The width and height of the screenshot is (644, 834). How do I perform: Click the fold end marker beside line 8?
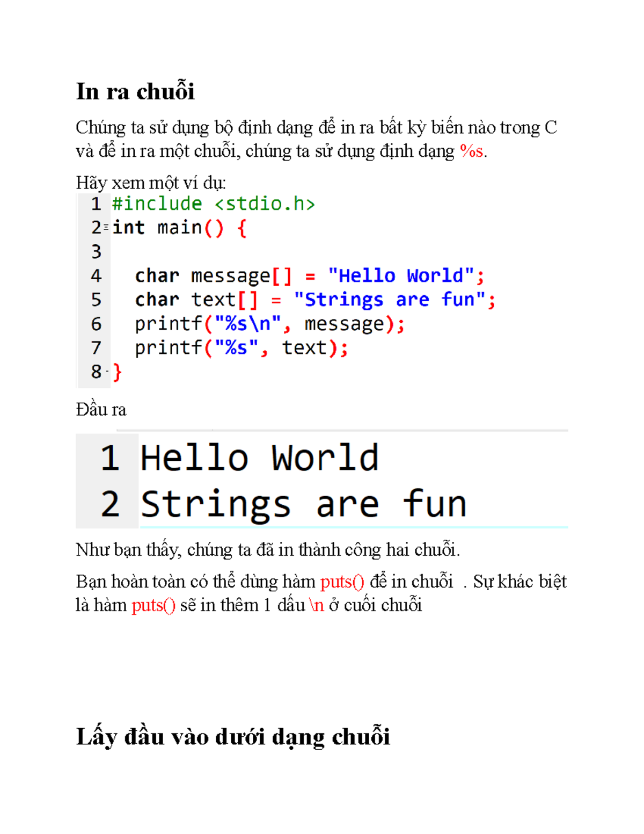(107, 372)
